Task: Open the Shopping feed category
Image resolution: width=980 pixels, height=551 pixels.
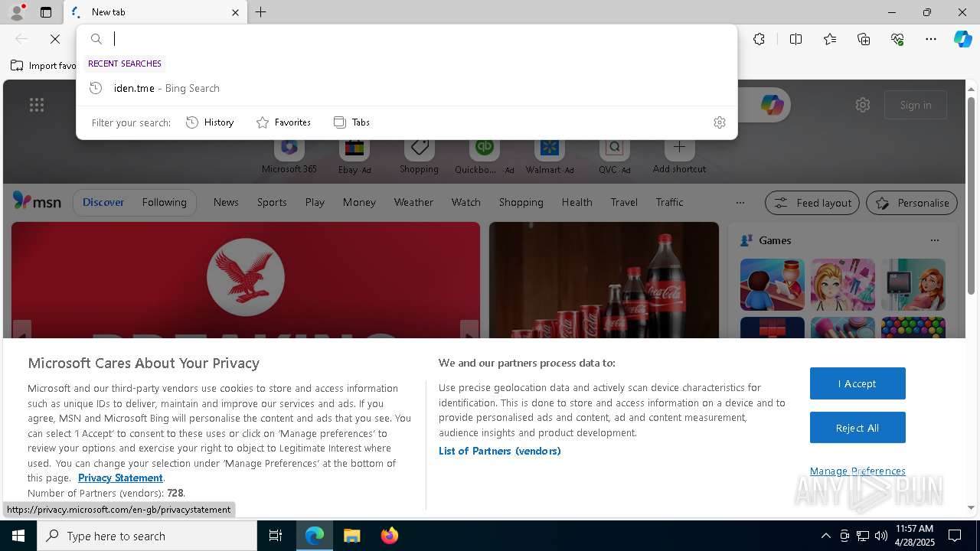Action: point(521,202)
